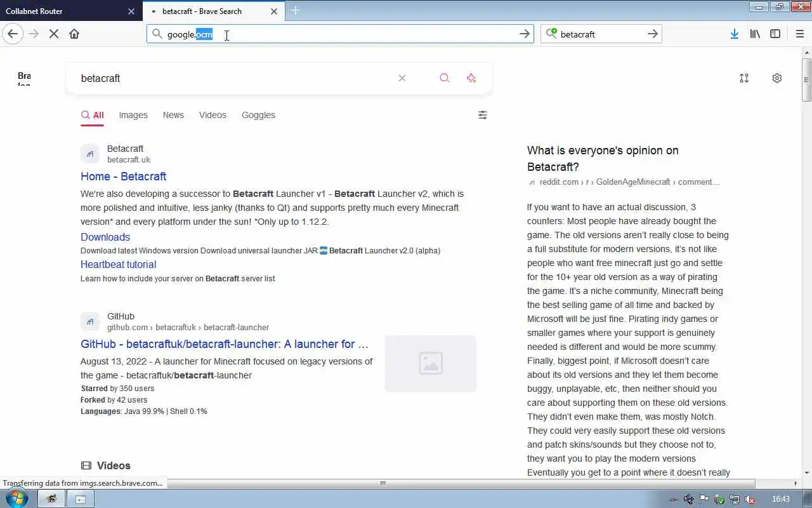
Task: Open the search engine picker icon
Action: click(x=551, y=34)
